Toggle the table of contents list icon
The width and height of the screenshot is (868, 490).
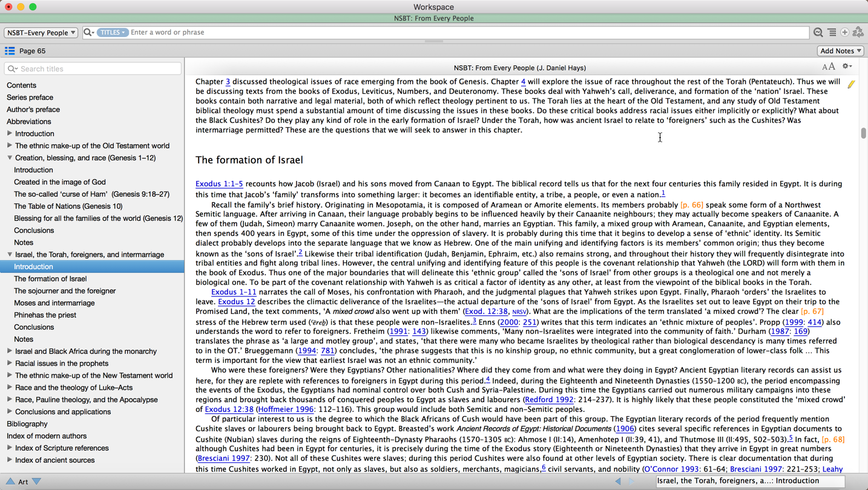[x=10, y=51]
